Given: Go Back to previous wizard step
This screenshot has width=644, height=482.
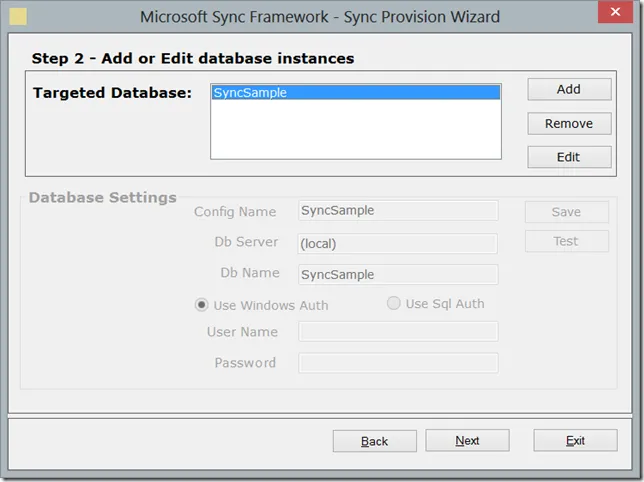Looking at the screenshot, I should [x=374, y=441].
